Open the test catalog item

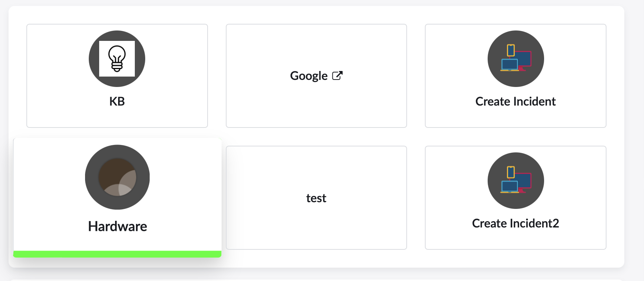click(316, 198)
